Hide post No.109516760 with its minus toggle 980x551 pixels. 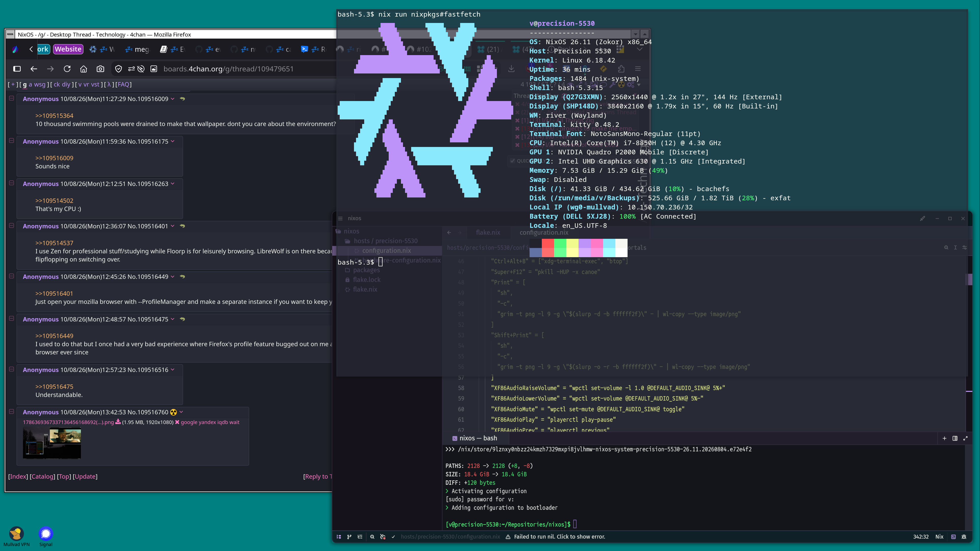point(11,411)
